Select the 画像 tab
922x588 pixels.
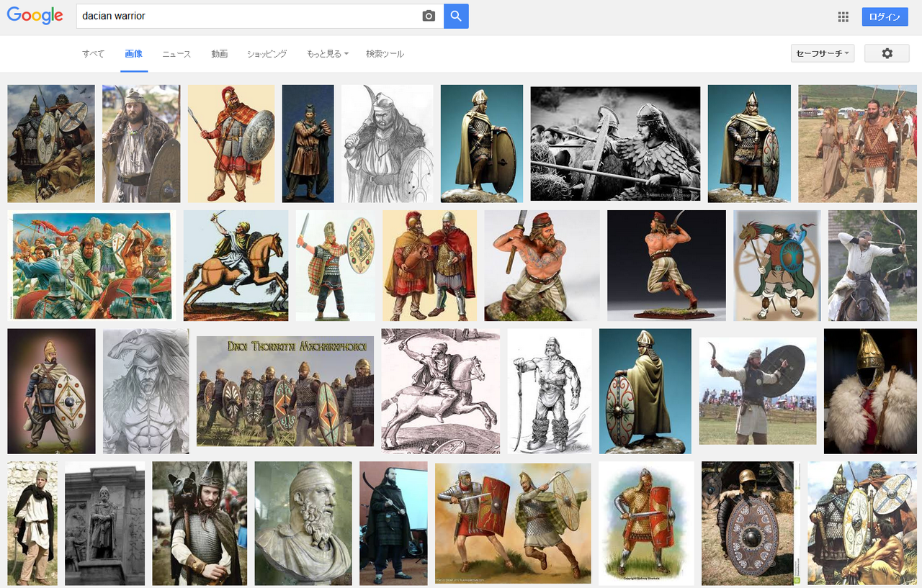click(134, 54)
